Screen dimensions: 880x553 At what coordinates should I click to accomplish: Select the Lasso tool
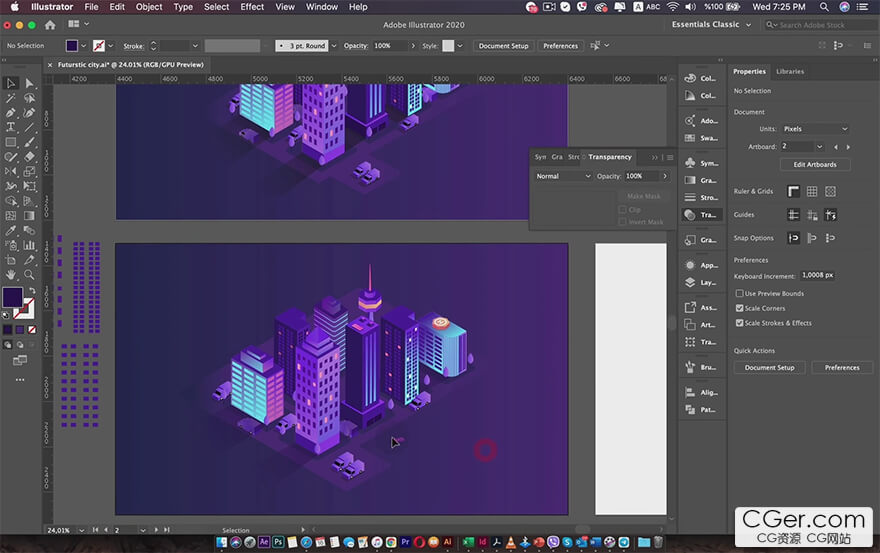(29, 98)
